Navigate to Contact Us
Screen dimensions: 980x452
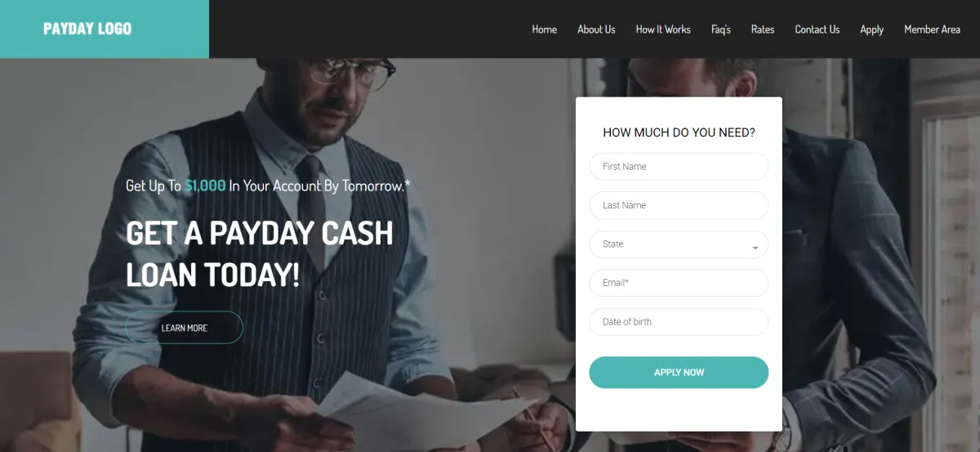click(817, 29)
